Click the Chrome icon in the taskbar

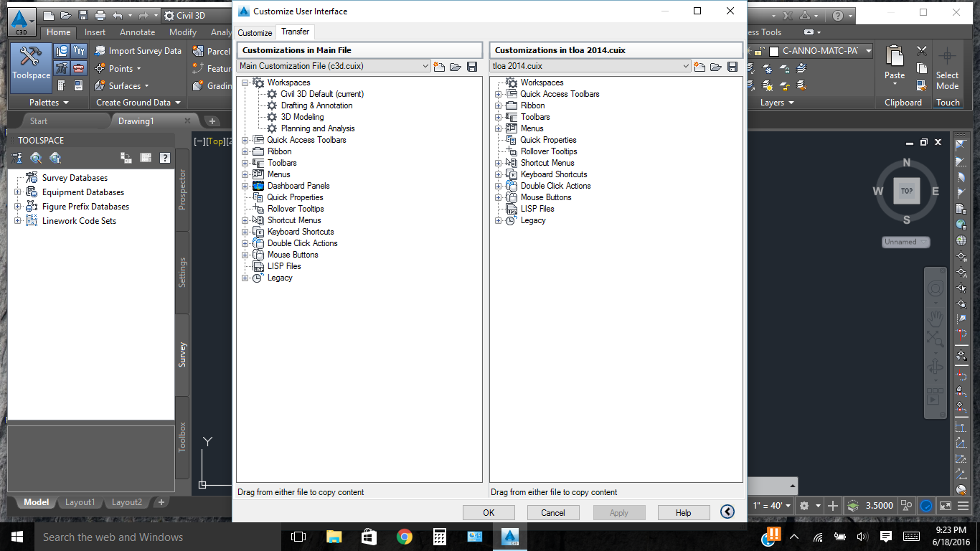[405, 537]
